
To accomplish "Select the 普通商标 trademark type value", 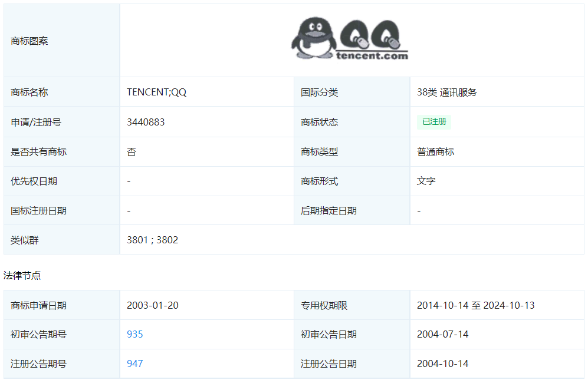I will (x=435, y=152).
